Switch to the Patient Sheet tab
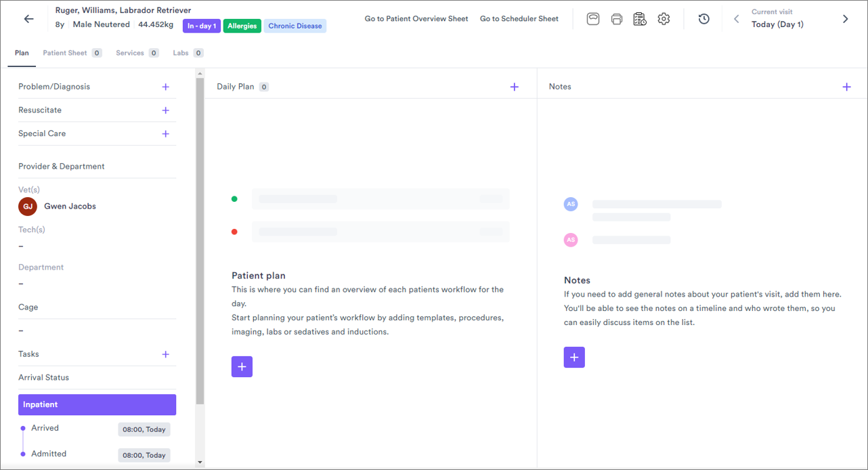The image size is (868, 470). click(72, 53)
